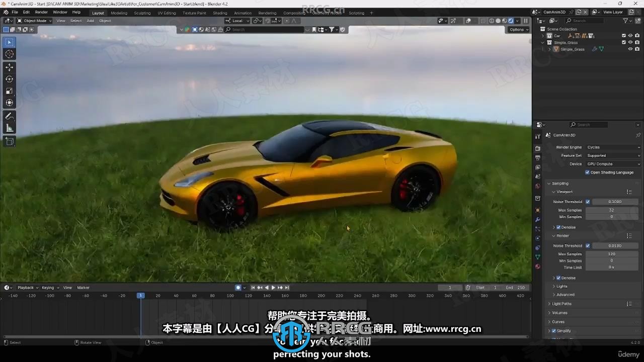Open the Render Engine dropdown
The height and width of the screenshot is (362, 644).
(x=614, y=147)
